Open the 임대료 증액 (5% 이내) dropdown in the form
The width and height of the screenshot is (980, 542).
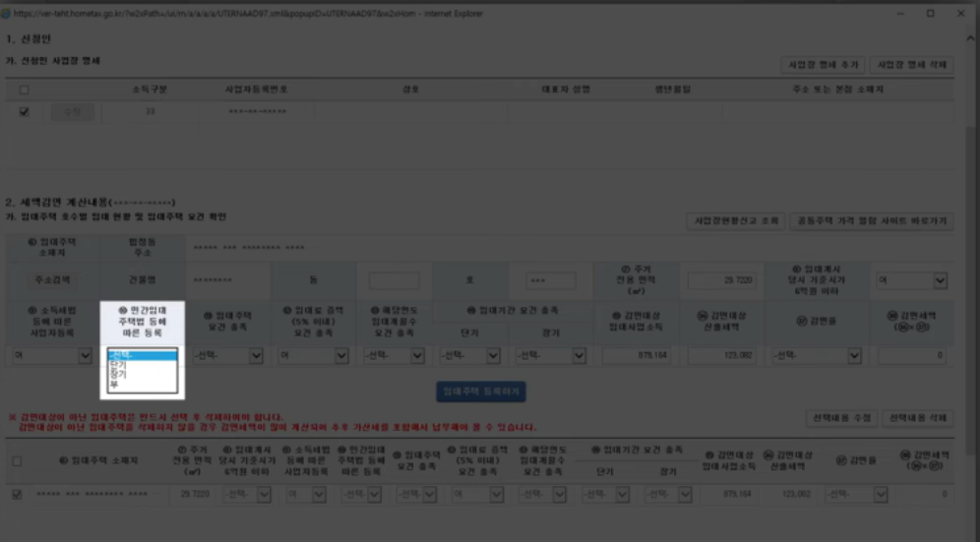[313, 355]
